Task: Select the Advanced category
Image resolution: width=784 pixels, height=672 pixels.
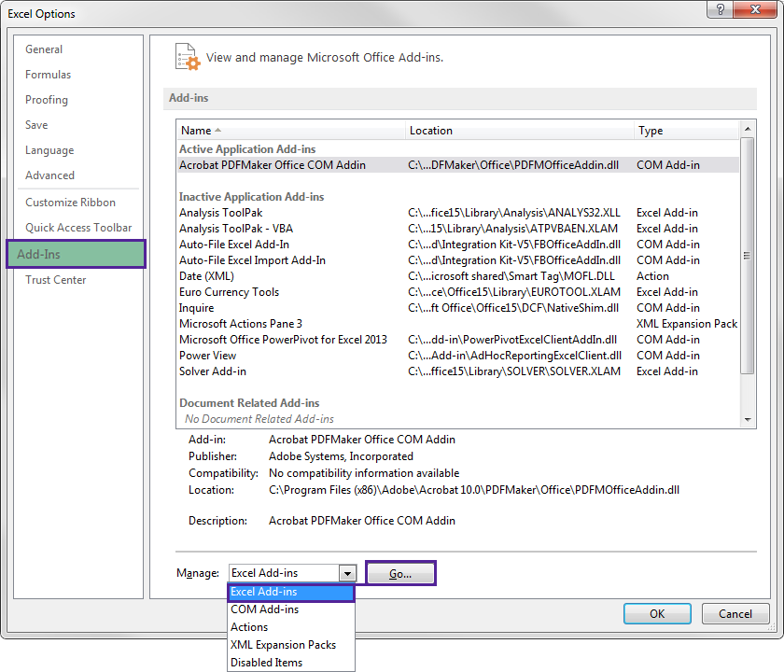Action: [49, 175]
